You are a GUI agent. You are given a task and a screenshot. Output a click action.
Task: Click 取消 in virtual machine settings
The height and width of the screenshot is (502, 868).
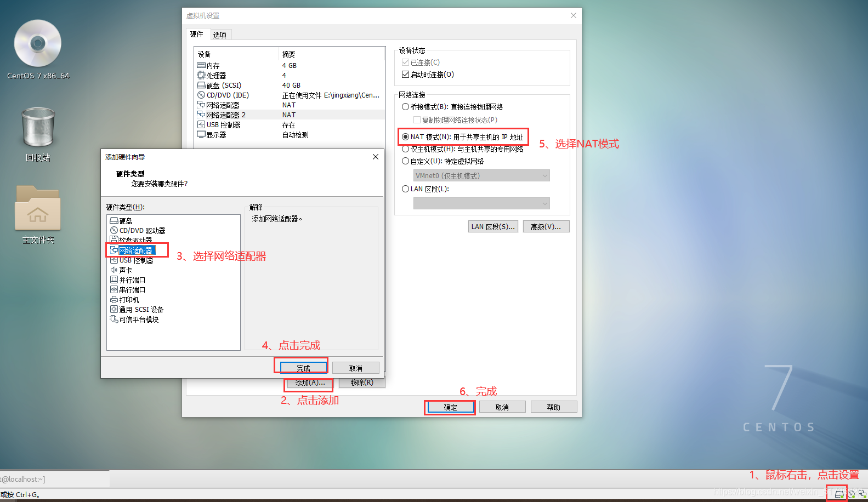pos(502,407)
